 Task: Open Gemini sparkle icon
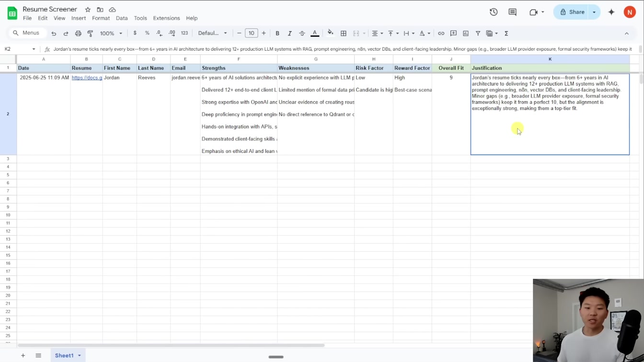coord(611,12)
